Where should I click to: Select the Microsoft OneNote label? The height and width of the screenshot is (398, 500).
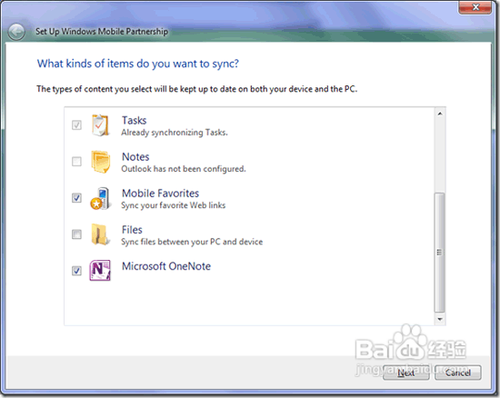pyautogui.click(x=166, y=266)
